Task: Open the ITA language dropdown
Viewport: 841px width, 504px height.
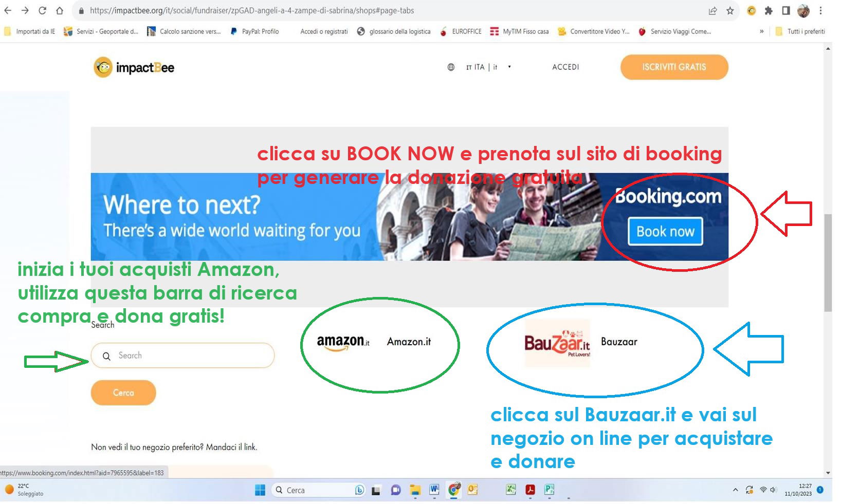Action: (x=488, y=67)
